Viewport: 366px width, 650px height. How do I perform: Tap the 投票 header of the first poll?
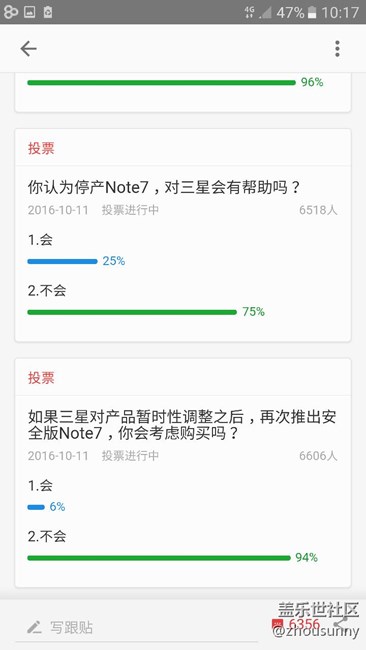(x=41, y=148)
